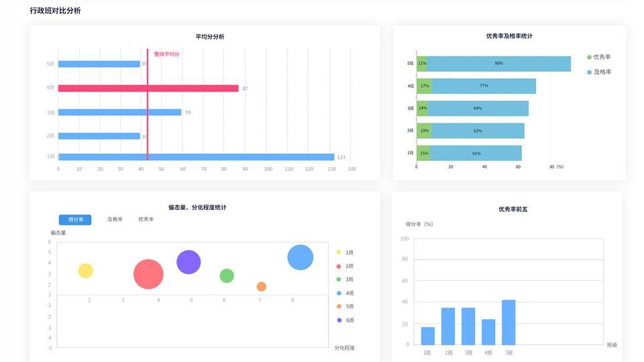Viewport: 644px width, 362px height.
Task: Click 6班 purple legend entry
Action: click(x=345, y=320)
